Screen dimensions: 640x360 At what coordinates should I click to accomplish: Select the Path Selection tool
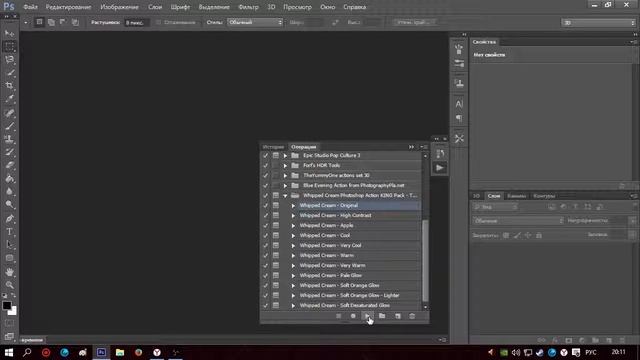9,245
